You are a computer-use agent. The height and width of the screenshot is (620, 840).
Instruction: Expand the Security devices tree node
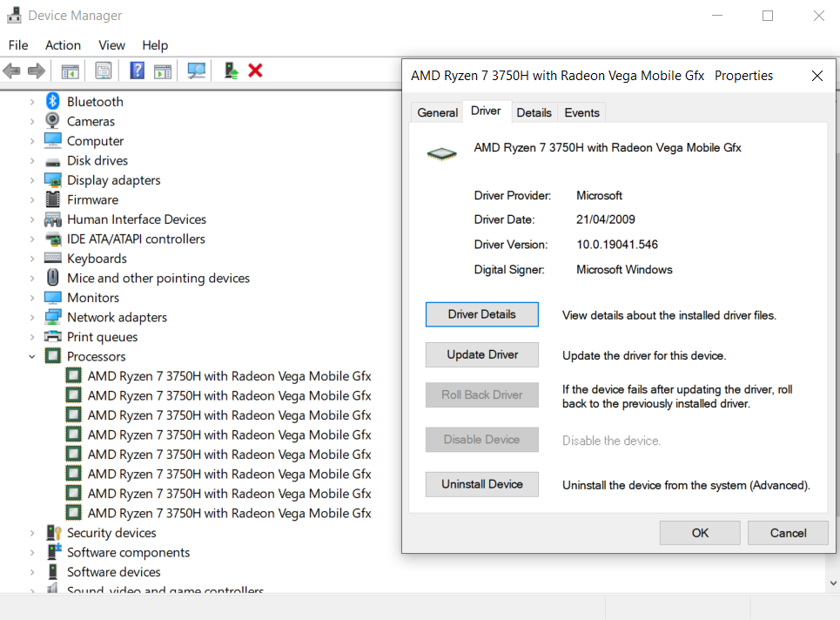[32, 533]
